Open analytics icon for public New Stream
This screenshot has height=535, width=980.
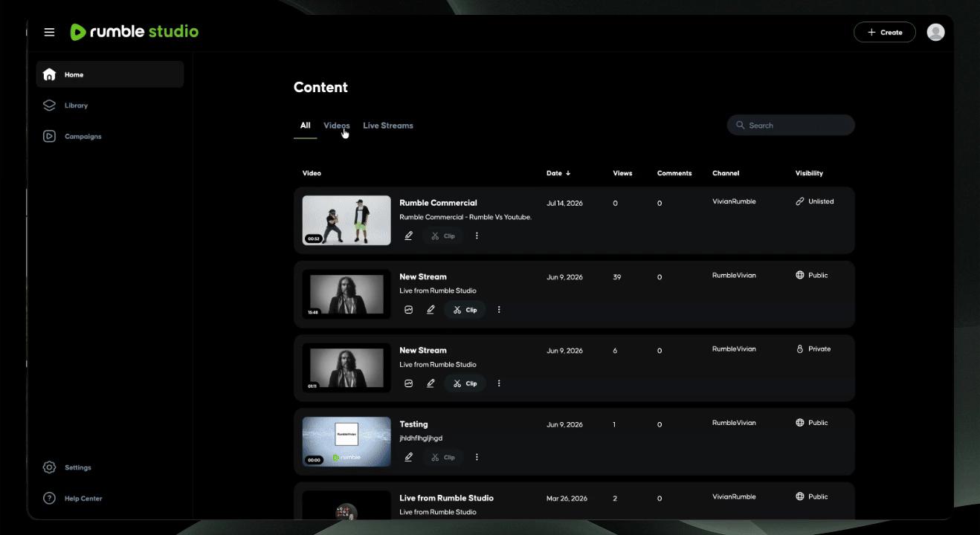click(408, 310)
